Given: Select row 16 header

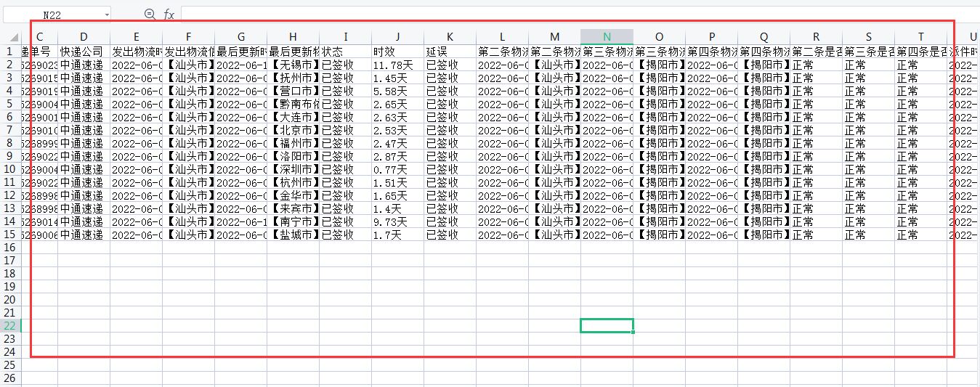Looking at the screenshot, I should [11, 248].
